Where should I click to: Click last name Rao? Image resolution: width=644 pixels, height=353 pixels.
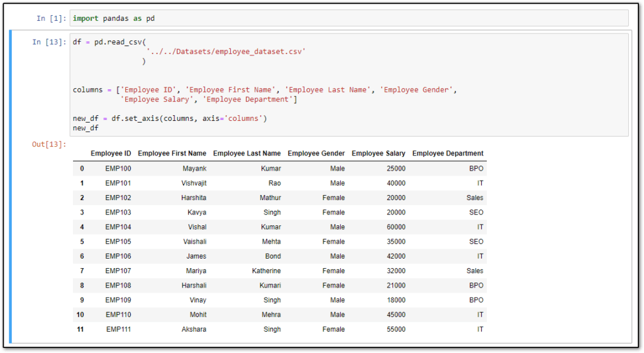[275, 183]
